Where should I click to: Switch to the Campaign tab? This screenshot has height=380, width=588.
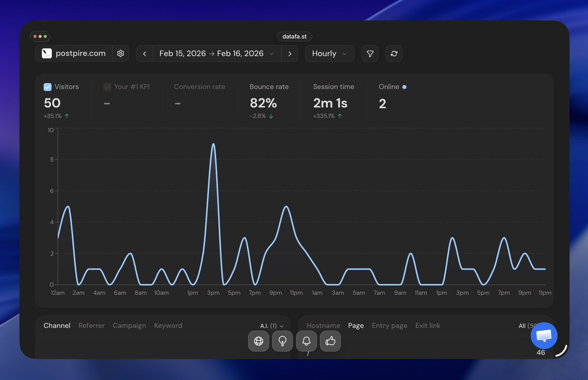coord(129,326)
